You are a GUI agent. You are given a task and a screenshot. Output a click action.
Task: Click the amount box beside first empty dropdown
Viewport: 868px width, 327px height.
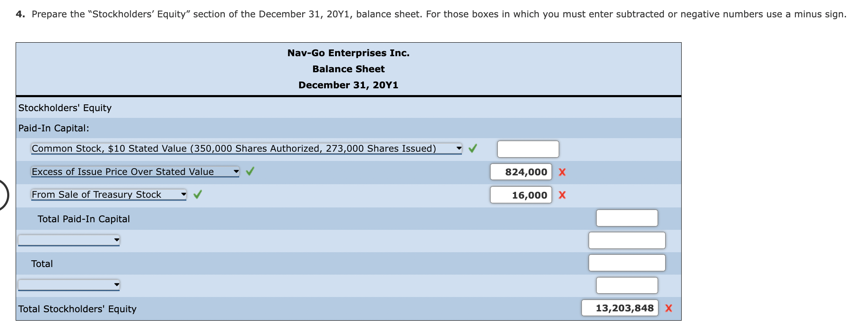point(627,240)
